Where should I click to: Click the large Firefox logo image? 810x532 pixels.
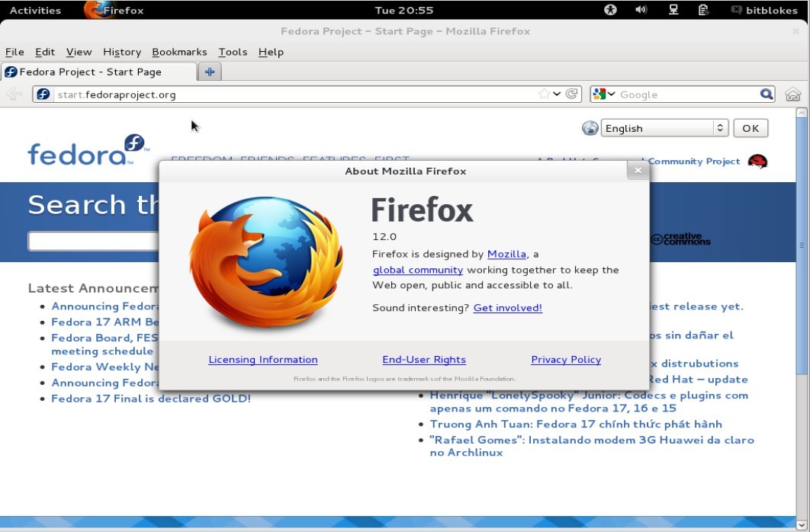coord(266,261)
